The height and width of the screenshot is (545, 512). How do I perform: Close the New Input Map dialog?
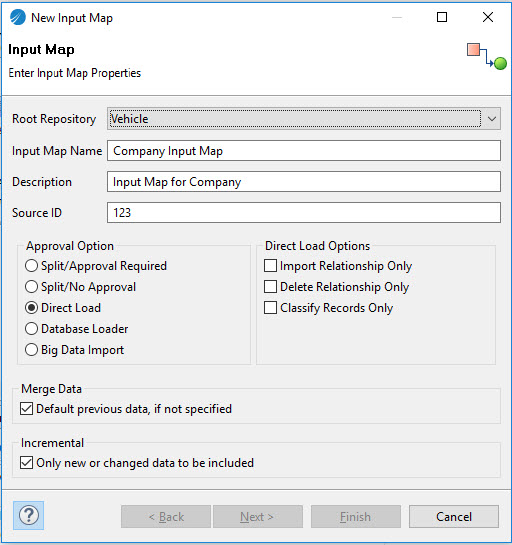(x=488, y=17)
